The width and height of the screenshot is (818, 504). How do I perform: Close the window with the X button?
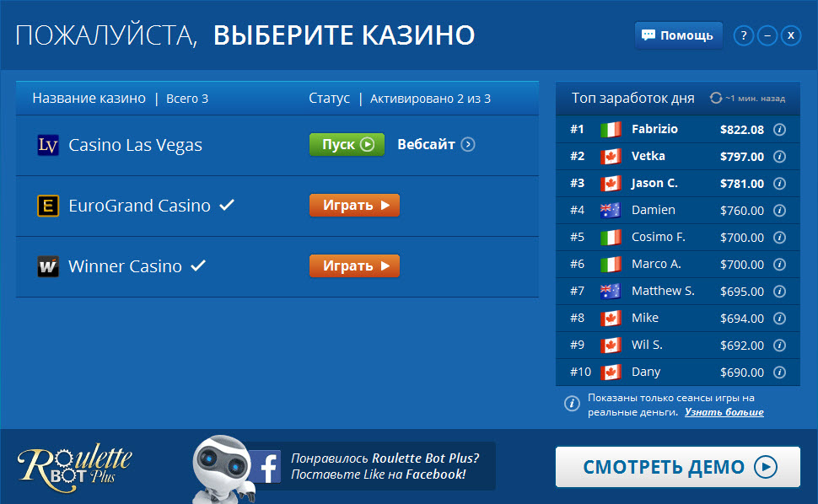pos(791,35)
